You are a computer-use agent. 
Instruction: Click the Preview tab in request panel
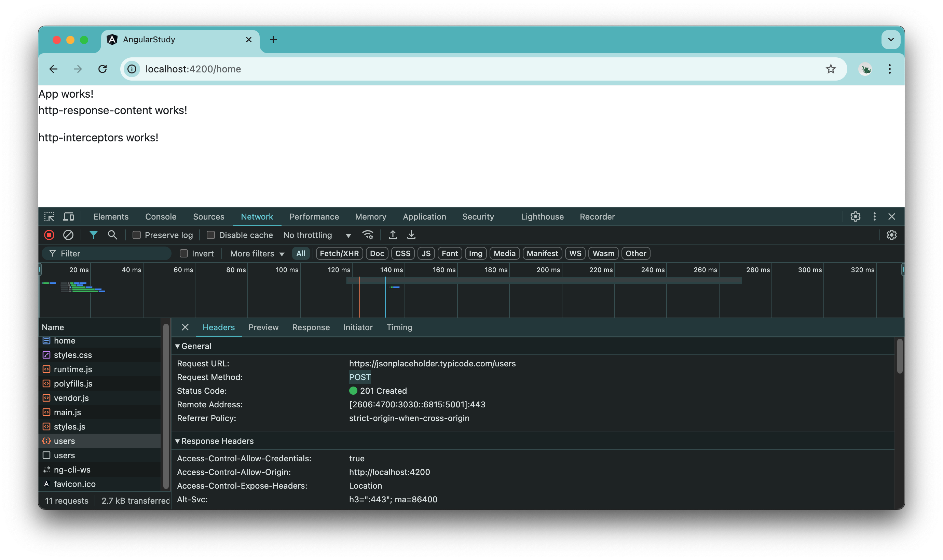click(263, 327)
